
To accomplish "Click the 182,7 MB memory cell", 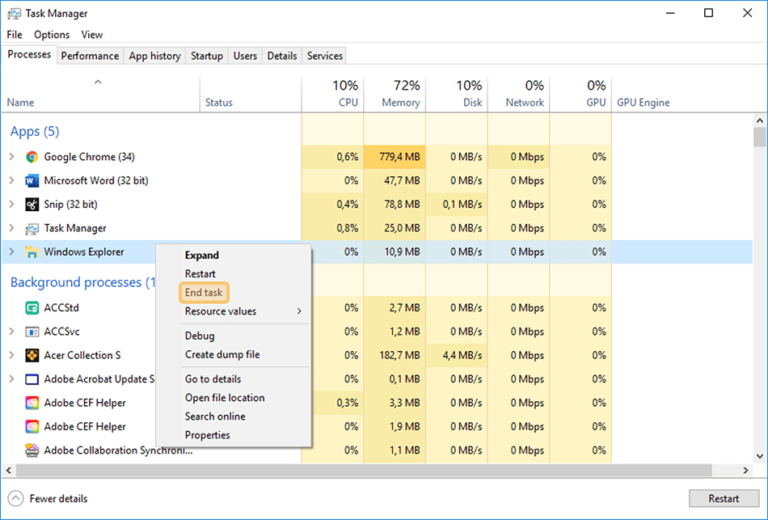I will 395,355.
